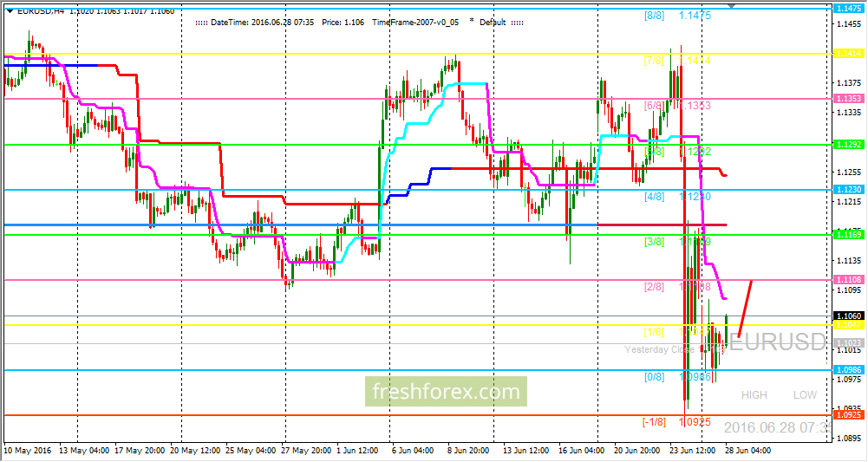The height and width of the screenshot is (462, 868).
Task: Select the [8/8] Murrey level label
Action: click(x=655, y=16)
